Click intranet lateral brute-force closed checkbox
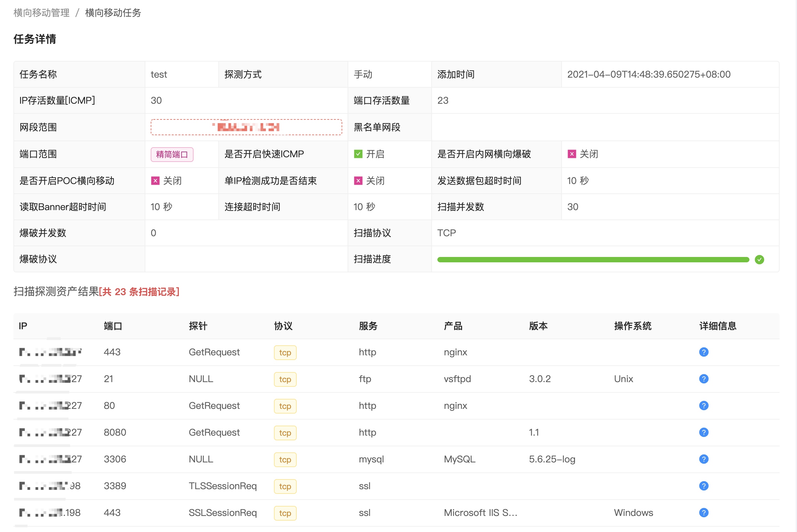This screenshot has height=532, width=797. coord(572,154)
